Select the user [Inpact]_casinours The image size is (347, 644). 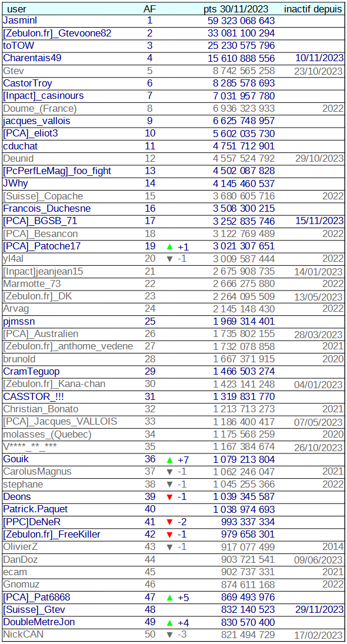pos(43,96)
